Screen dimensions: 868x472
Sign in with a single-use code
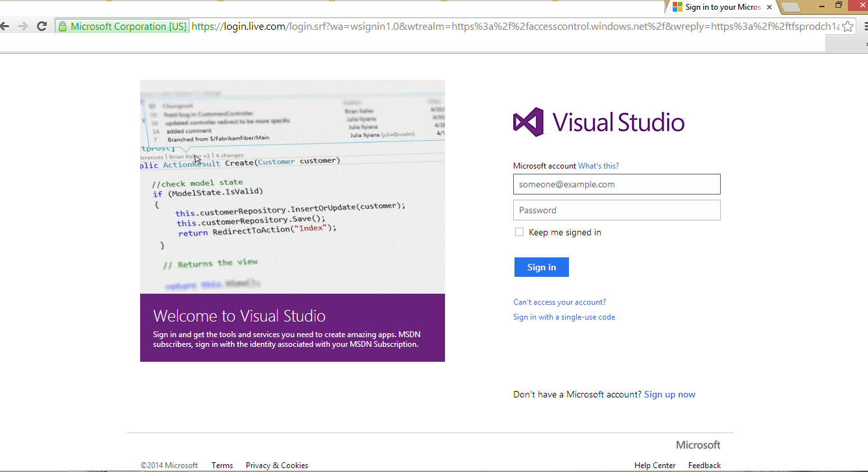[x=564, y=316]
